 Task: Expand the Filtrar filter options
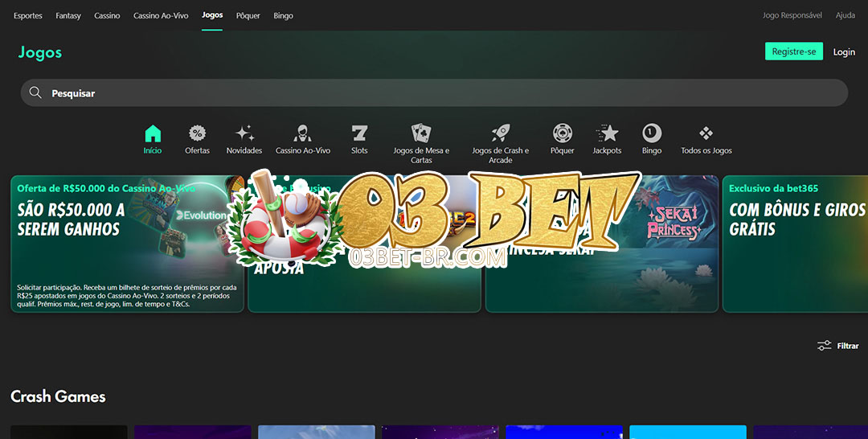tap(838, 346)
